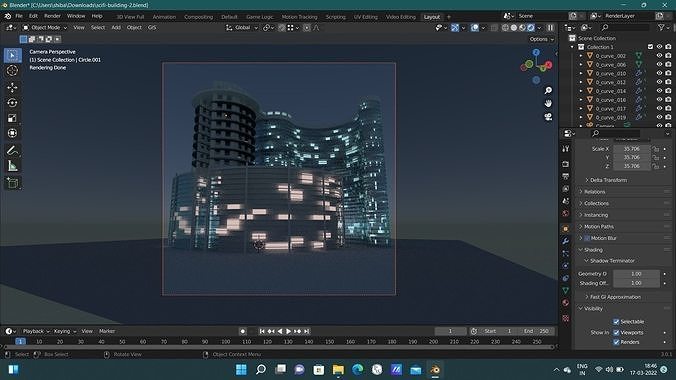Viewport: 676px width, 380px height.
Task: Open the File menu
Action: pyautogui.click(x=19, y=16)
